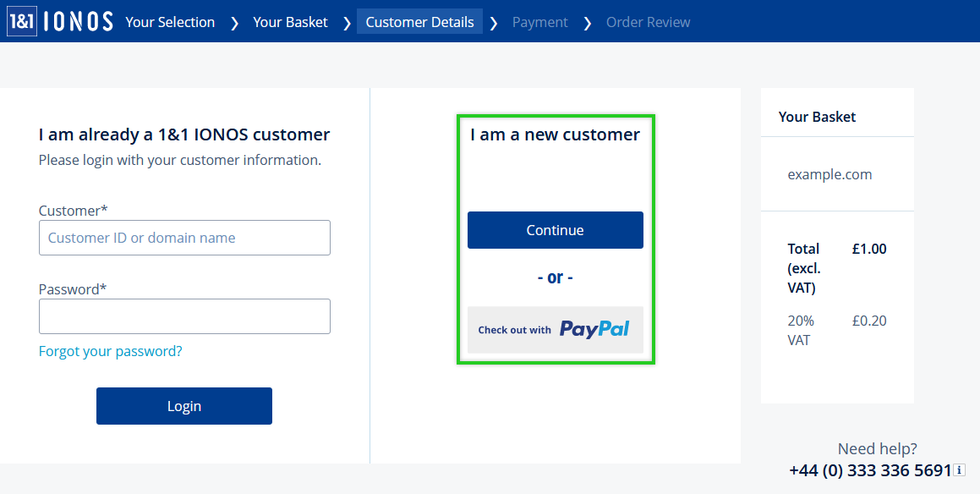Viewport: 980px width, 494px height.
Task: Open the Order Review step
Action: tap(649, 22)
